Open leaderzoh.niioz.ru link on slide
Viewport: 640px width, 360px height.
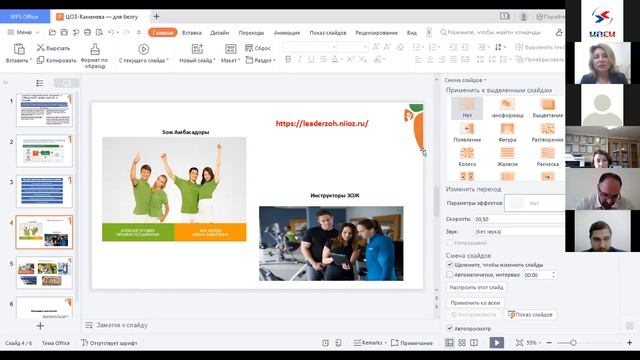click(x=322, y=123)
